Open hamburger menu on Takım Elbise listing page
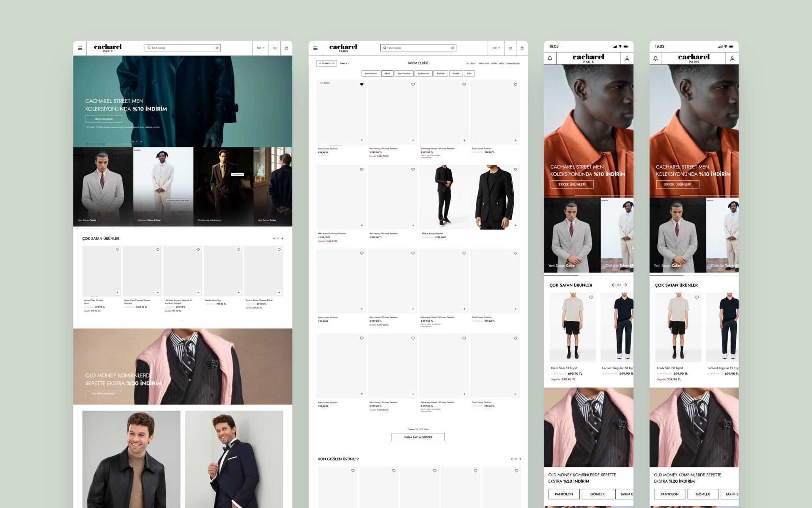 [315, 48]
